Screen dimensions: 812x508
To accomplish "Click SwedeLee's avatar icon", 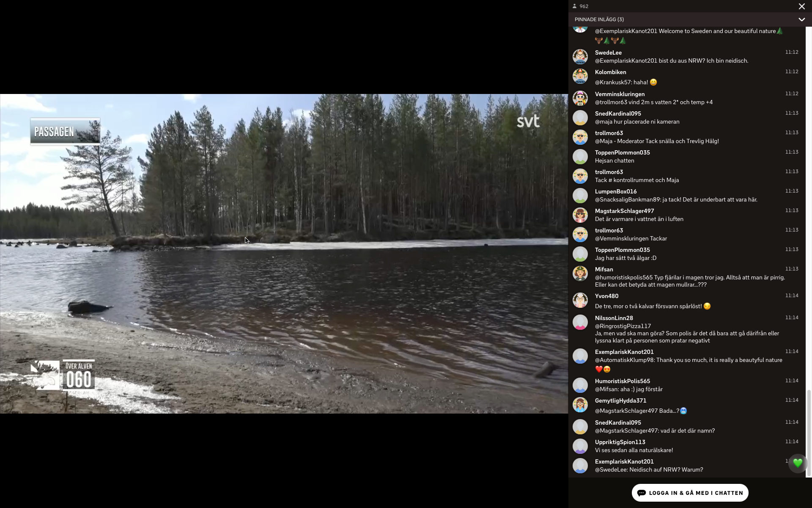I will [580, 57].
